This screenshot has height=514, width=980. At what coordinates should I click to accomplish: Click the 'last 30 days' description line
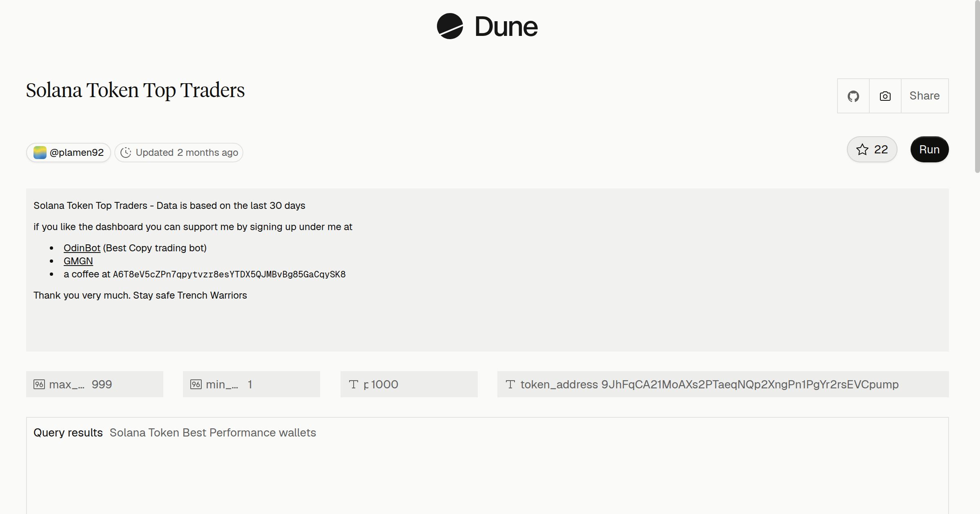coord(169,206)
